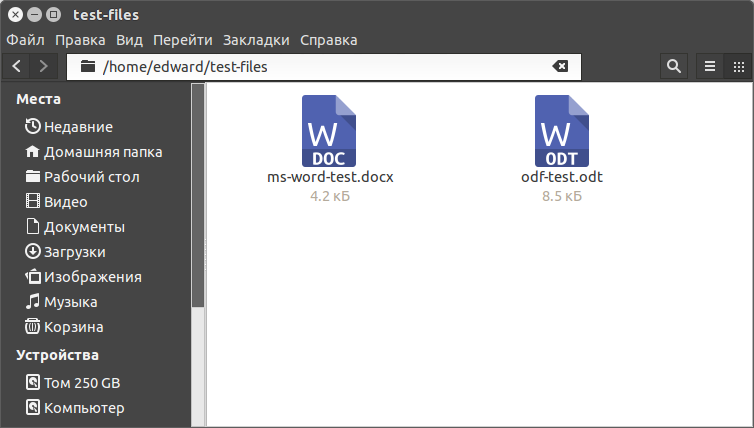Maximize the test-files window

53,14
